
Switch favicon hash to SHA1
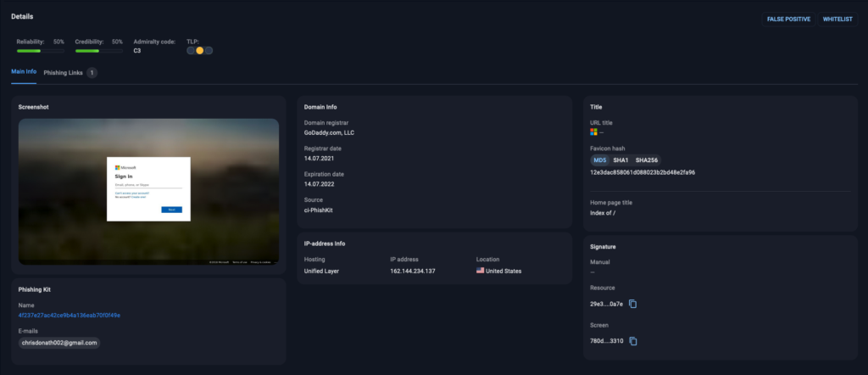tap(620, 160)
